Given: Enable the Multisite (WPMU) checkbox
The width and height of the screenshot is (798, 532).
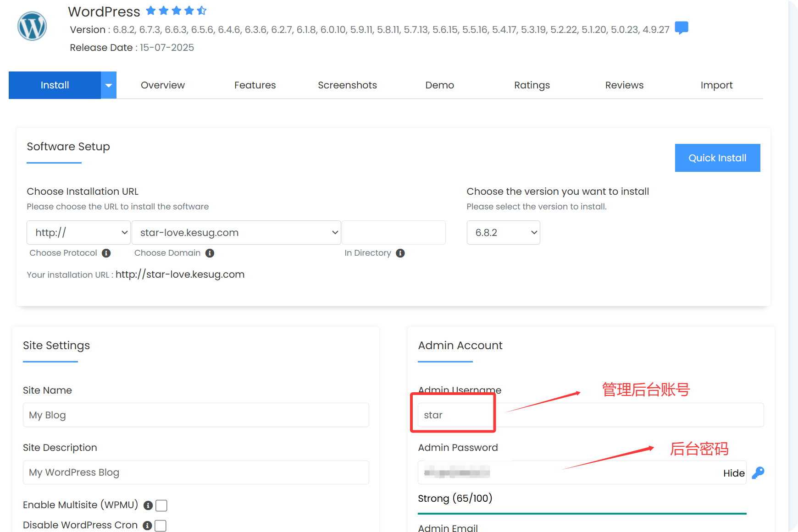Looking at the screenshot, I should click(161, 505).
